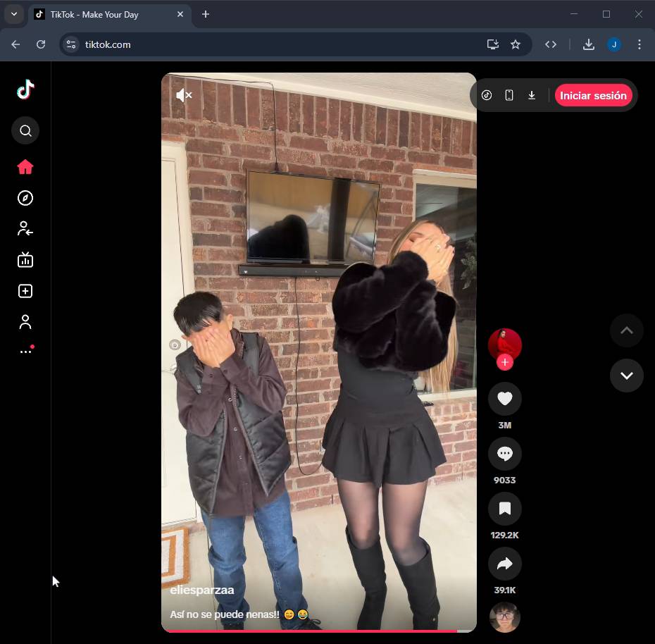This screenshot has width=655, height=644.
Task: Open the Profile icon in sidebar
Action: pos(25,322)
